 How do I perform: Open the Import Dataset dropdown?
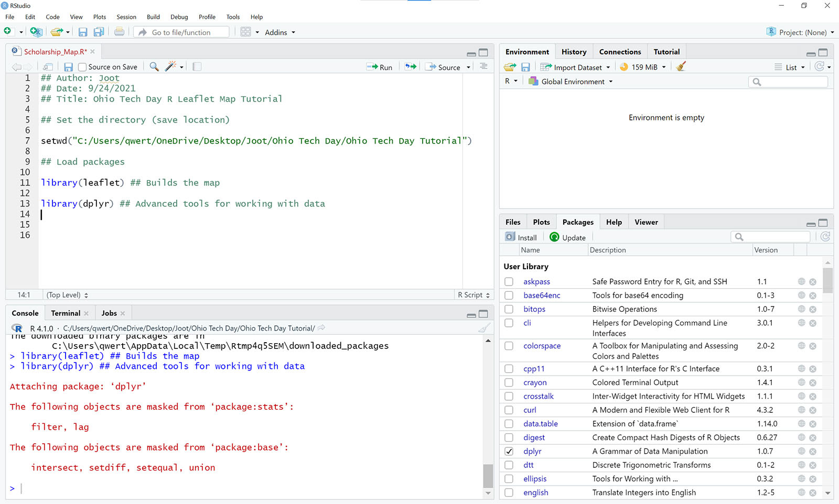click(x=575, y=67)
